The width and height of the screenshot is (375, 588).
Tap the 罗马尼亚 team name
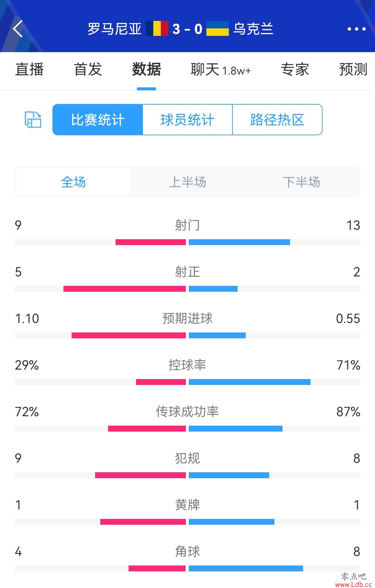pos(115,29)
